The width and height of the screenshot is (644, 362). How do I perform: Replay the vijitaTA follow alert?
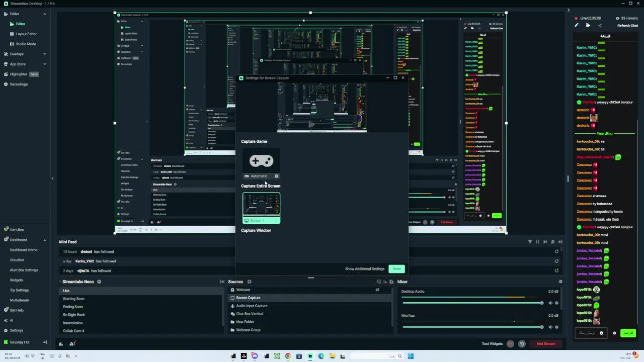pos(556,270)
